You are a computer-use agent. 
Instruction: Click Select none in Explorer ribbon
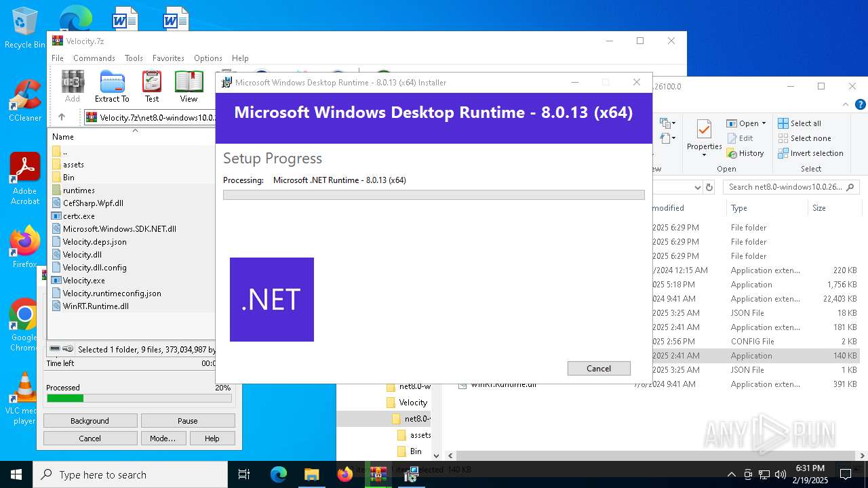point(804,138)
